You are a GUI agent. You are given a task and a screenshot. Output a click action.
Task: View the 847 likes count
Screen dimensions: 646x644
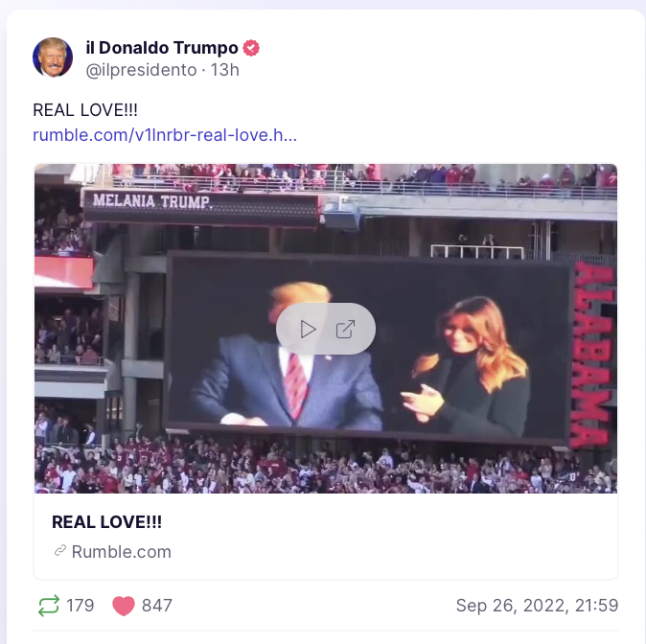(157, 606)
